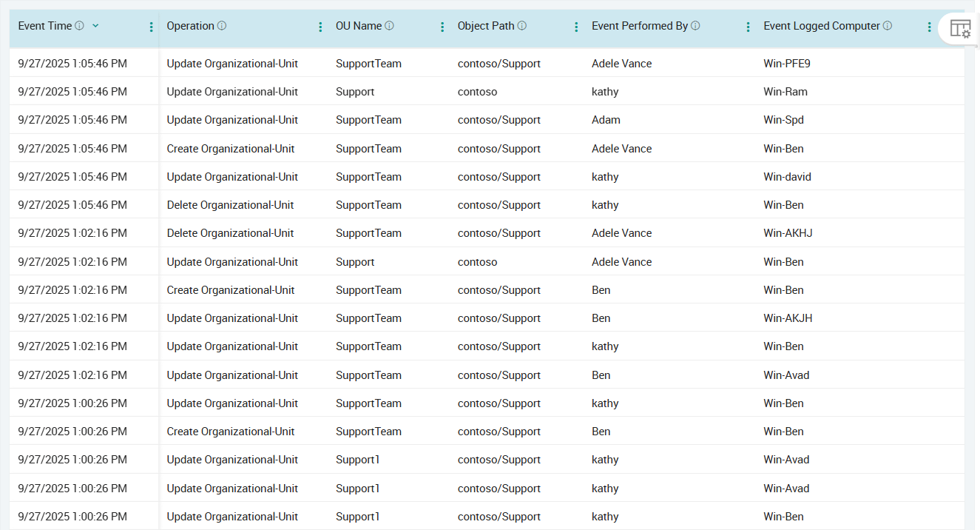The height and width of the screenshot is (530, 980).
Task: Select the Win-PFE9 computer cell
Action: pyautogui.click(x=787, y=64)
